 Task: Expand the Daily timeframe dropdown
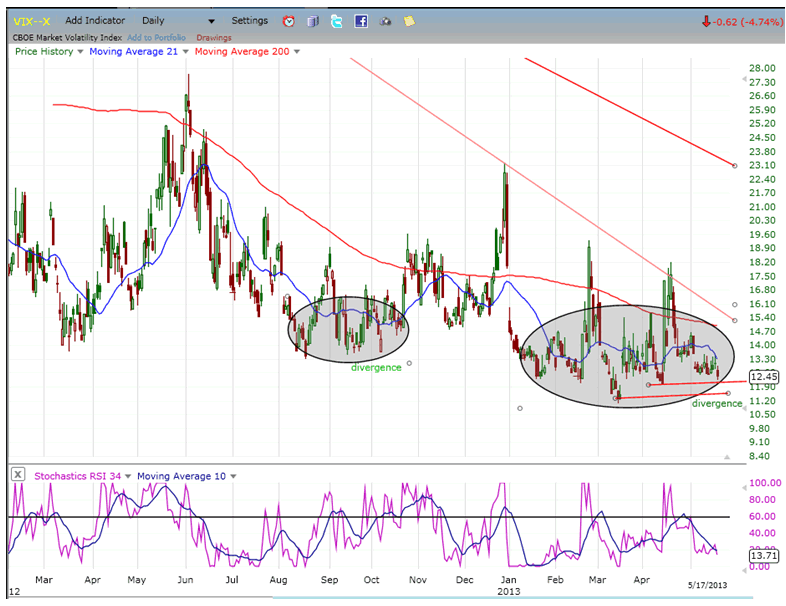211,21
